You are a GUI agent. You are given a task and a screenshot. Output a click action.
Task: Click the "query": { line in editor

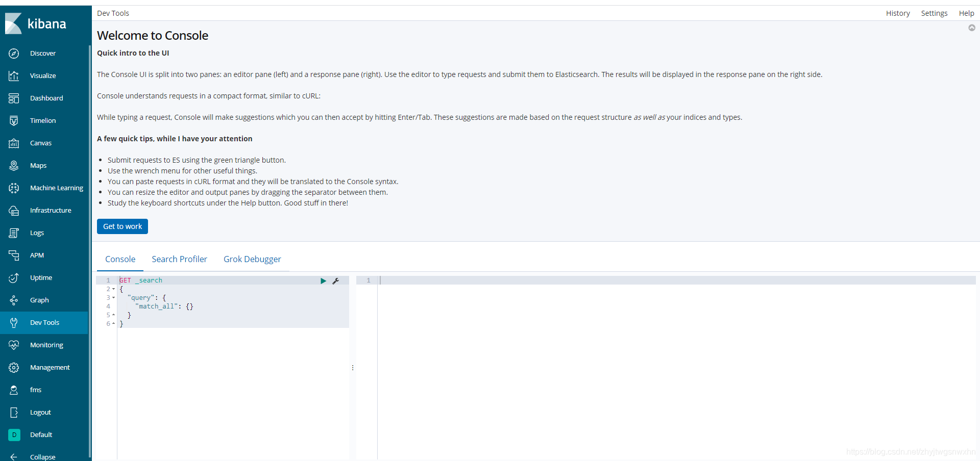[146, 298]
